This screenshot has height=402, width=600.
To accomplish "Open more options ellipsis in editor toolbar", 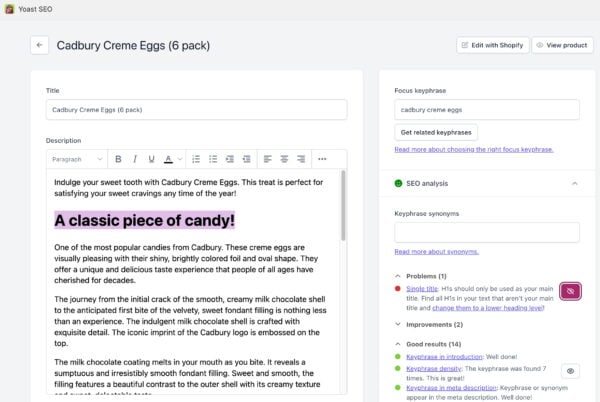I will click(322, 159).
